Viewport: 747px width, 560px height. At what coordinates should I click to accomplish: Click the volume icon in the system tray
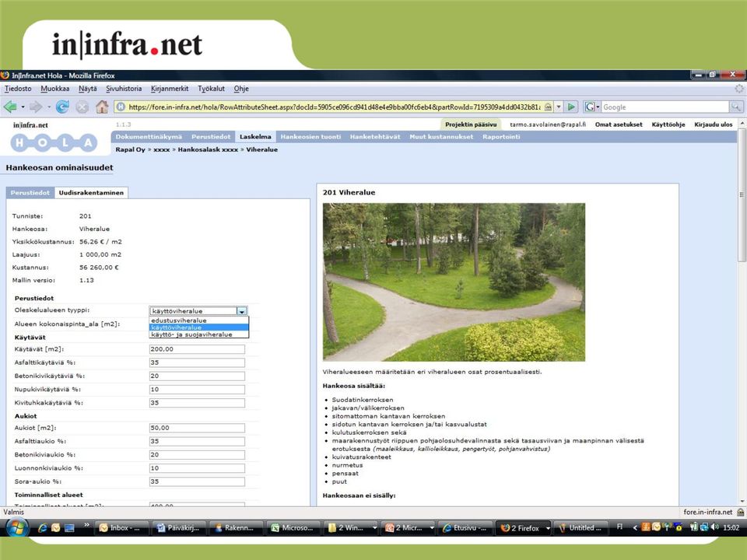[714, 527]
